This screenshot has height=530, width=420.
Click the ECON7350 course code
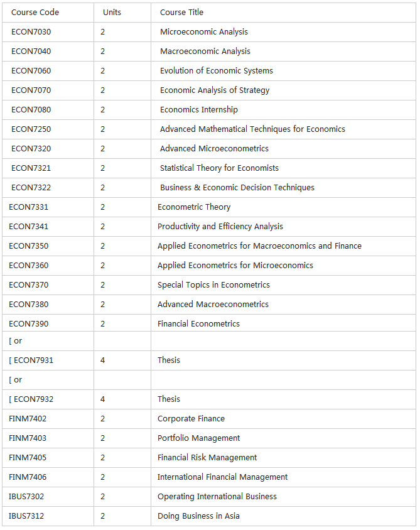[28, 246]
